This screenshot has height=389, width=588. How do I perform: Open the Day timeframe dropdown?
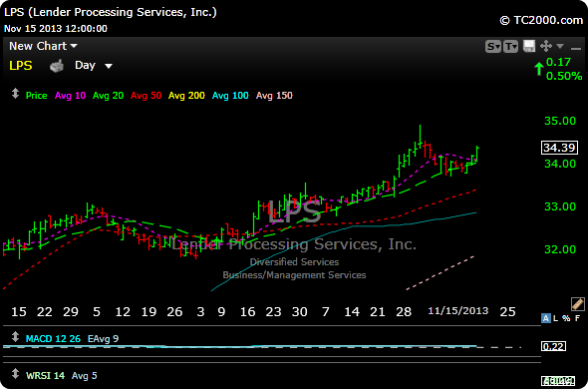[x=94, y=66]
